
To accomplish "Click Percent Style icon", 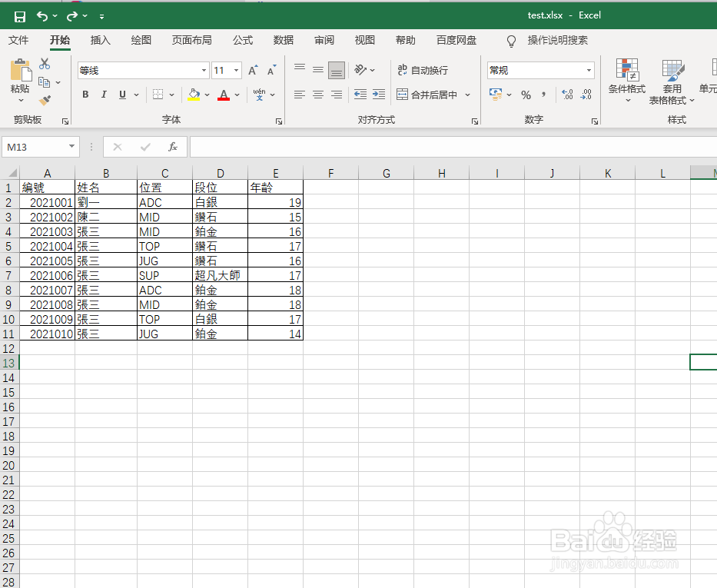I will [x=526, y=95].
